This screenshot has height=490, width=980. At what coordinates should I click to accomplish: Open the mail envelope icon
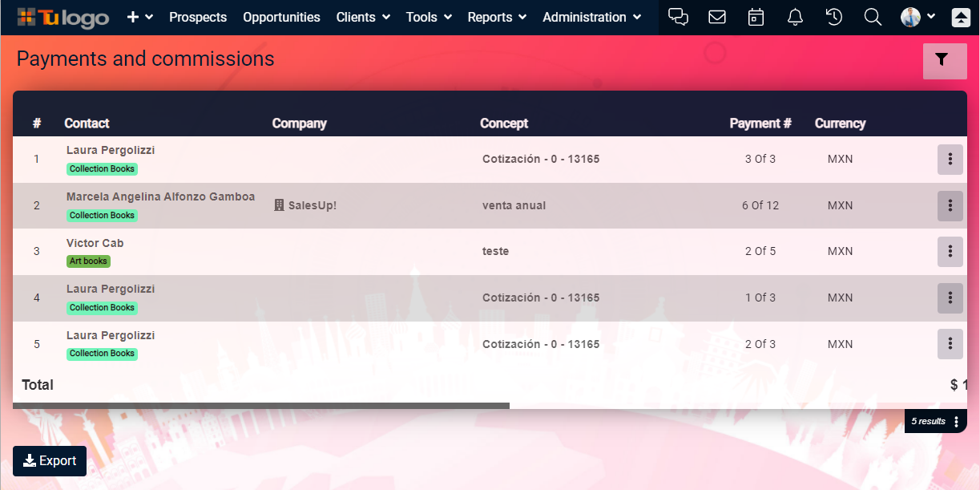[717, 17]
